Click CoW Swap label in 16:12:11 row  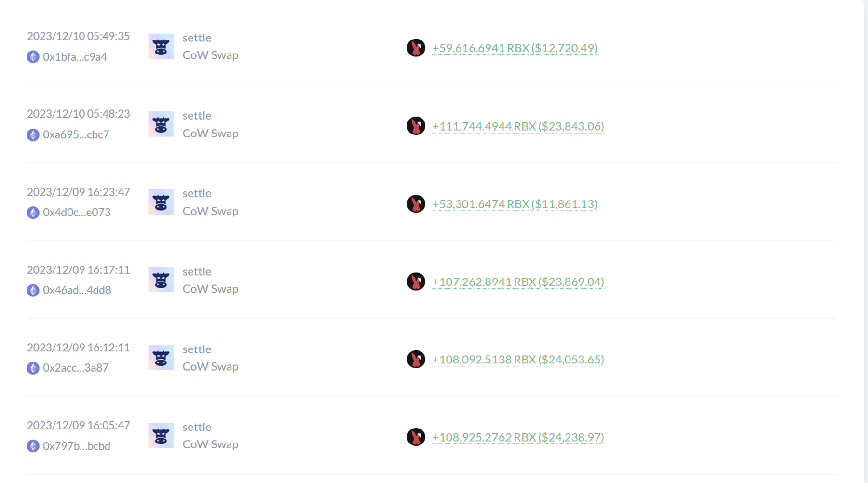tap(210, 367)
